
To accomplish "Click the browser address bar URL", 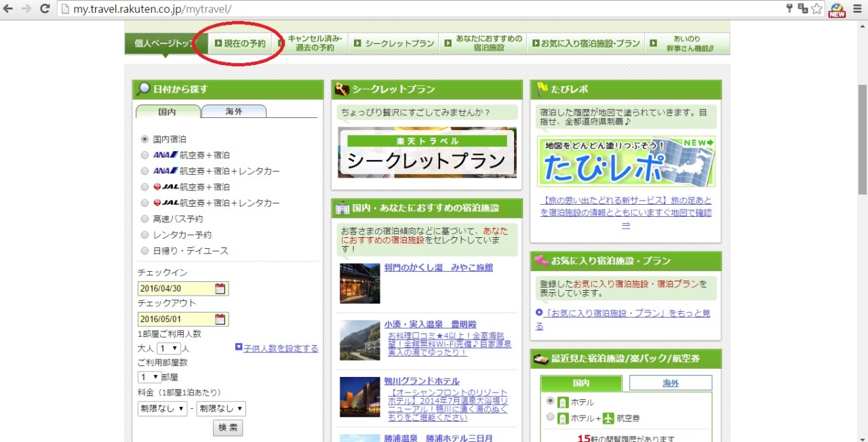I will point(151,9).
